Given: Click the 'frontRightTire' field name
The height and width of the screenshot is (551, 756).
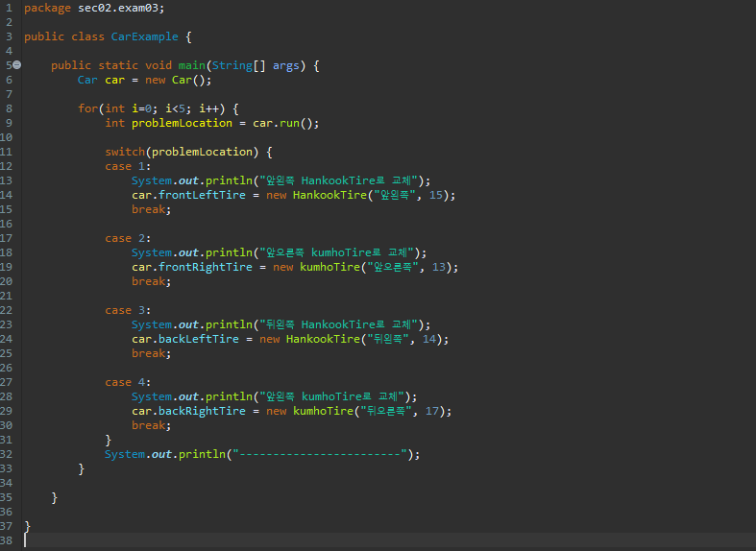Looking at the screenshot, I should coord(206,267).
